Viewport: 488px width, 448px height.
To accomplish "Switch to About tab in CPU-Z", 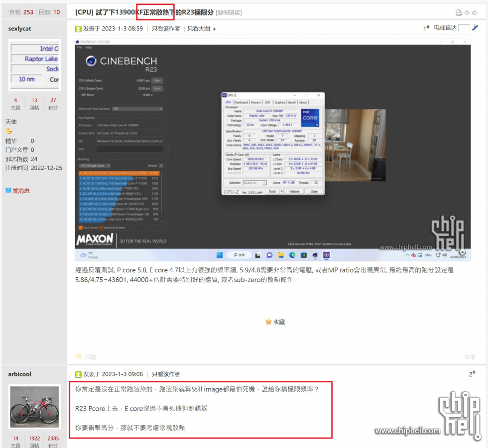I will pyautogui.click(x=303, y=103).
